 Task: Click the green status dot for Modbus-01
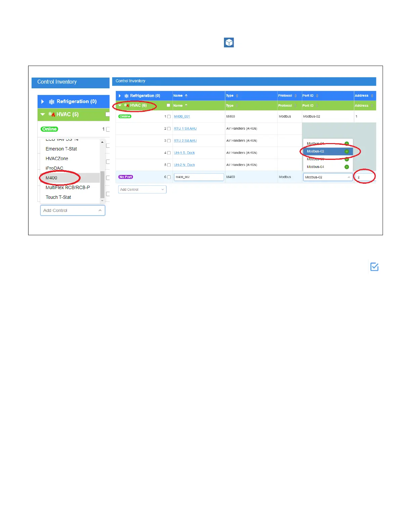pyautogui.click(x=347, y=143)
